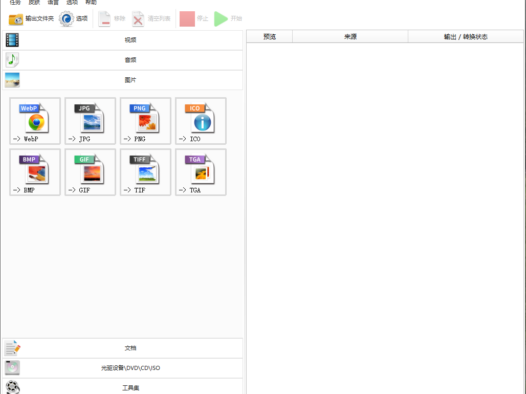Click the green Start (开始) button
This screenshot has width=526, height=394.
(x=228, y=19)
